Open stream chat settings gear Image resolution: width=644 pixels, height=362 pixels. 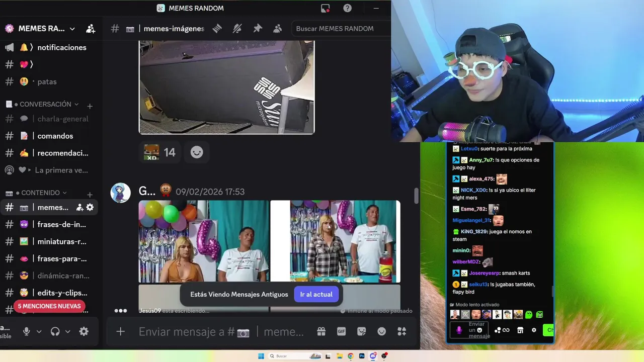pyautogui.click(x=534, y=330)
